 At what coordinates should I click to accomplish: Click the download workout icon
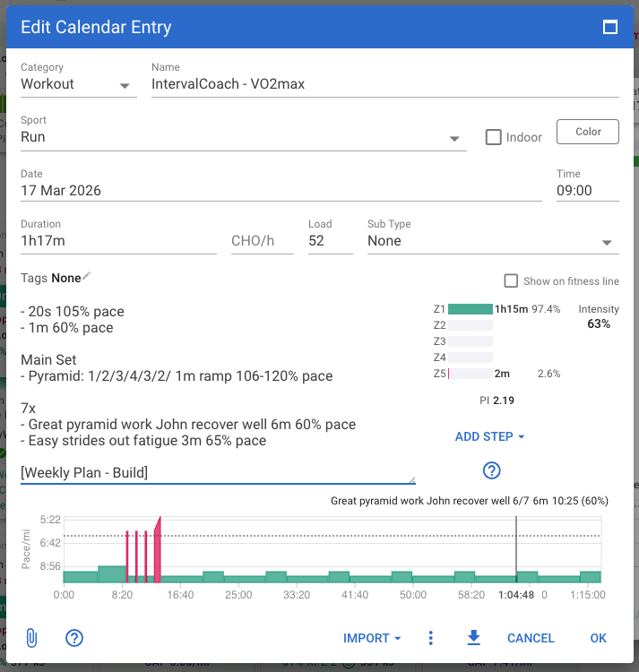click(x=474, y=638)
